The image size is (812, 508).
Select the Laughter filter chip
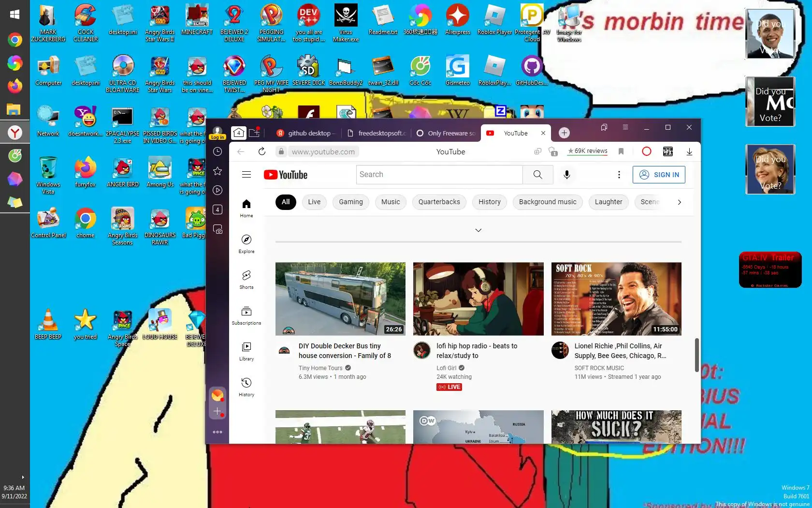click(609, 202)
